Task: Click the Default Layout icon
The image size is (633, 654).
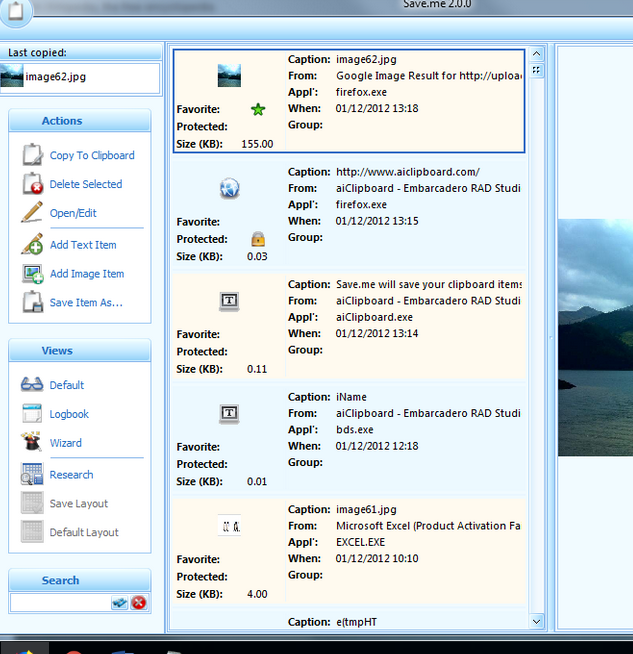Action: click(x=32, y=532)
